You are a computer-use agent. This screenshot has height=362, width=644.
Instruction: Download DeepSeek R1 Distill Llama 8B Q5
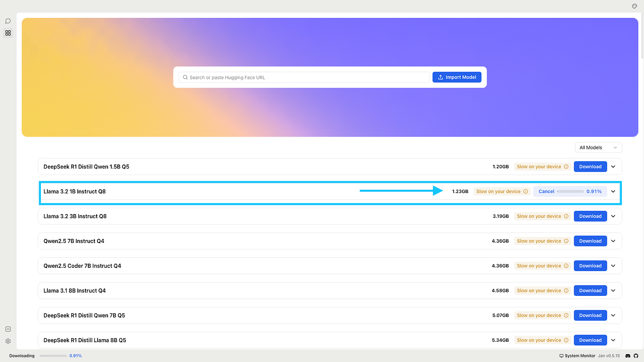coord(590,340)
